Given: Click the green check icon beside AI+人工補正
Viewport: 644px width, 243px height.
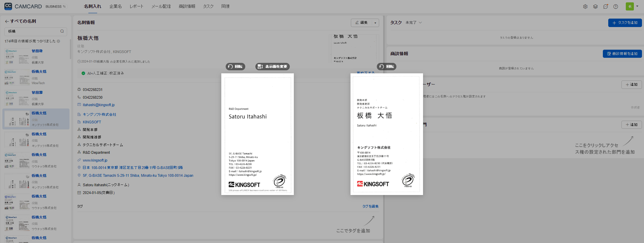Looking at the screenshot, I should pyautogui.click(x=83, y=73).
